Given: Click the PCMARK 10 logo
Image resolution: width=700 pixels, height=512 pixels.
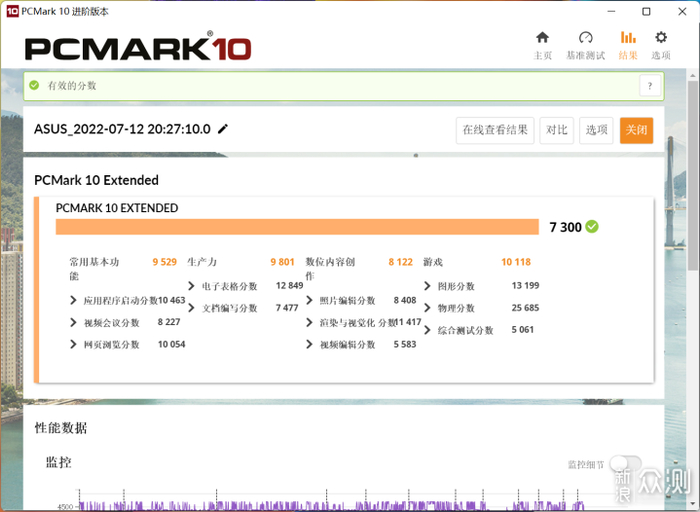Looking at the screenshot, I should tap(138, 47).
